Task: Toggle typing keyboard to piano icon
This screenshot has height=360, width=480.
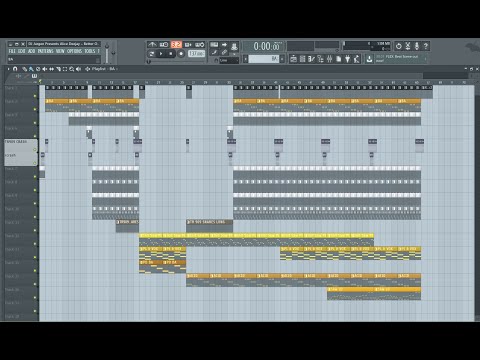Action: click(214, 44)
